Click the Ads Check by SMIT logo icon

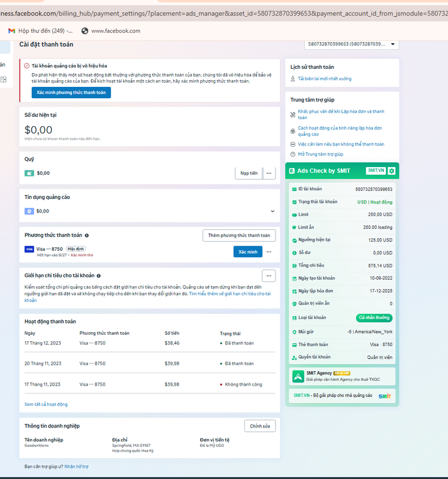[x=292, y=171]
